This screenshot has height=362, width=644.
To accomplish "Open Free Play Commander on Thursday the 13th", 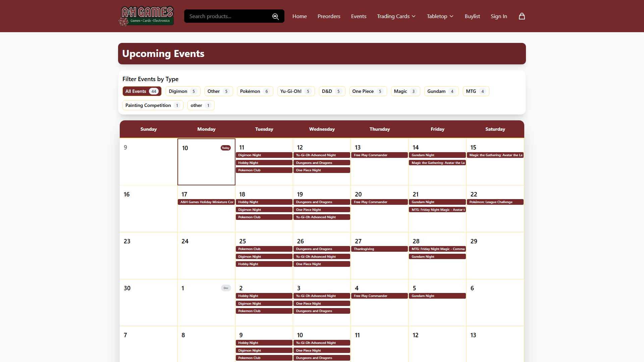I will 379,155.
